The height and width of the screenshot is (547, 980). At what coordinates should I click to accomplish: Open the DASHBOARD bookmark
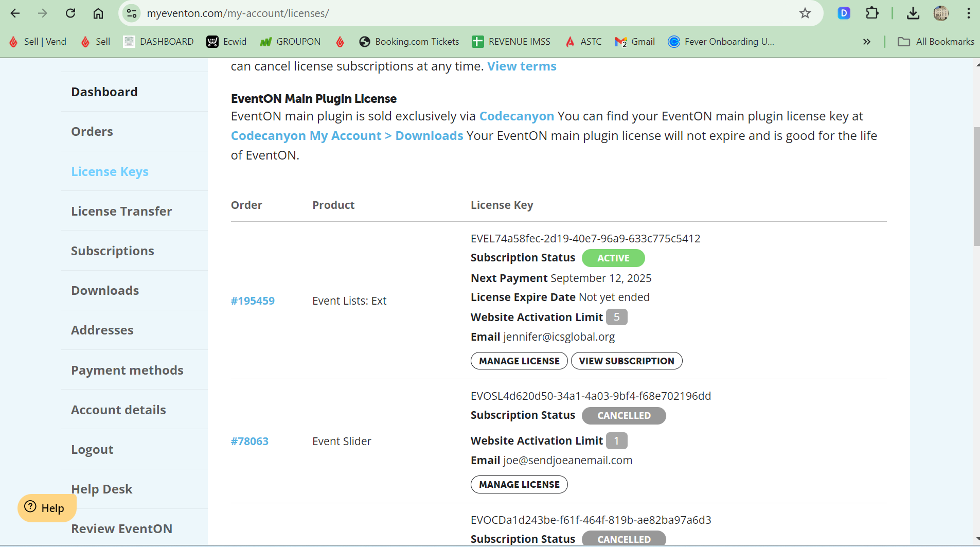coord(158,42)
